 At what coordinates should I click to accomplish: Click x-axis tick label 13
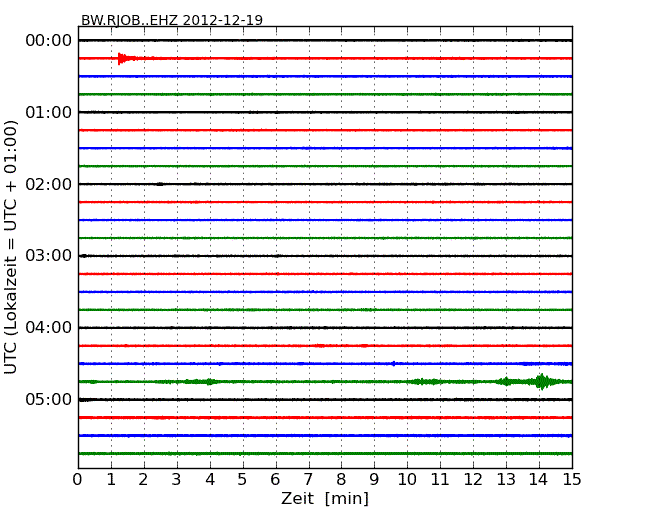(506, 479)
